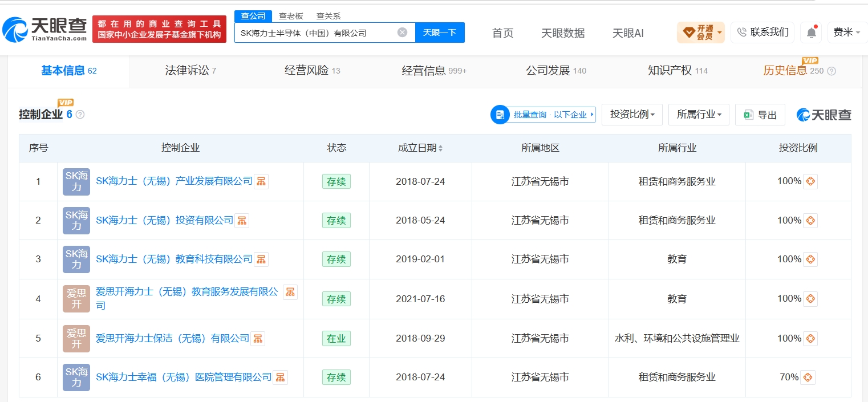Open company 爱思开海力士（无锡）教育服务发展有限公司
868x402 pixels.
tap(187, 298)
